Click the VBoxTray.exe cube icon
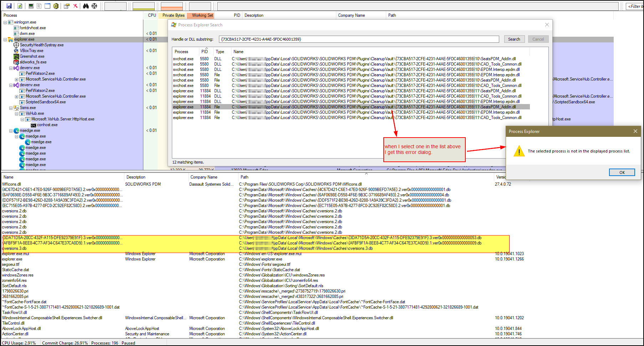644x346 pixels. (x=16, y=51)
